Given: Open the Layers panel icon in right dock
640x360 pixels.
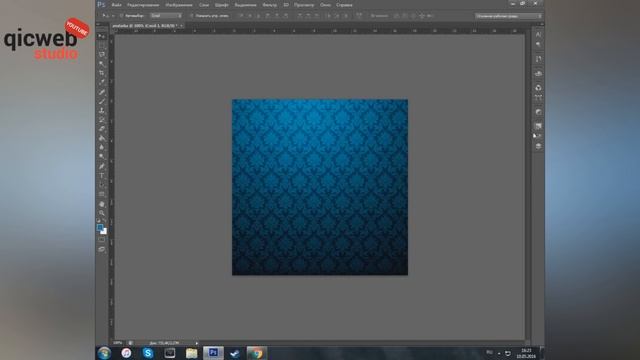Looking at the screenshot, I should click(538, 146).
